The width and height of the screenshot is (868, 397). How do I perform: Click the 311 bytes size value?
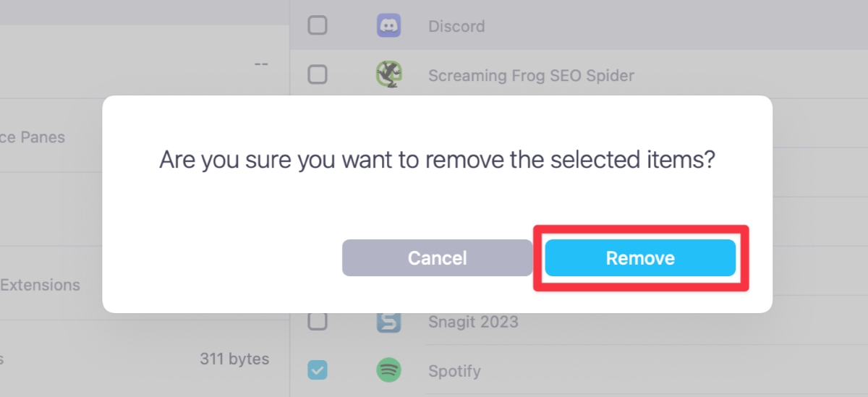click(234, 359)
